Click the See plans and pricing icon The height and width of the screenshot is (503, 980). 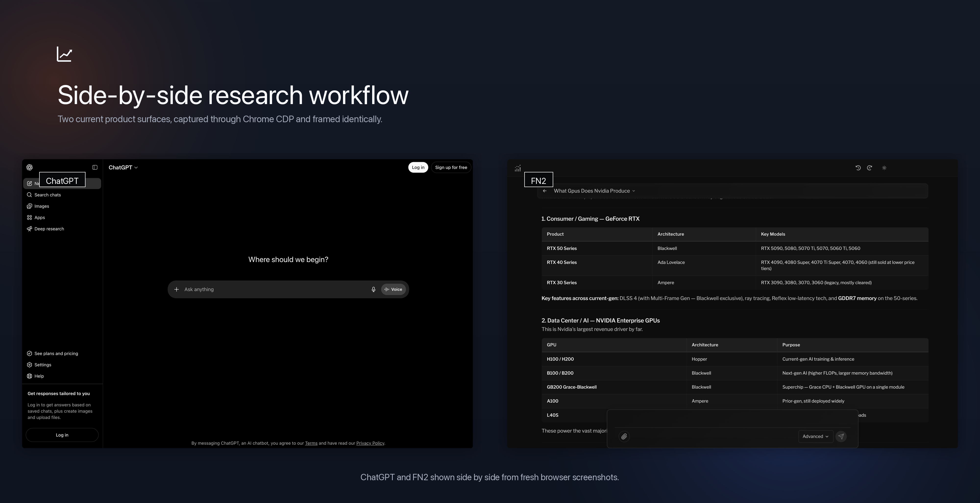[29, 354]
